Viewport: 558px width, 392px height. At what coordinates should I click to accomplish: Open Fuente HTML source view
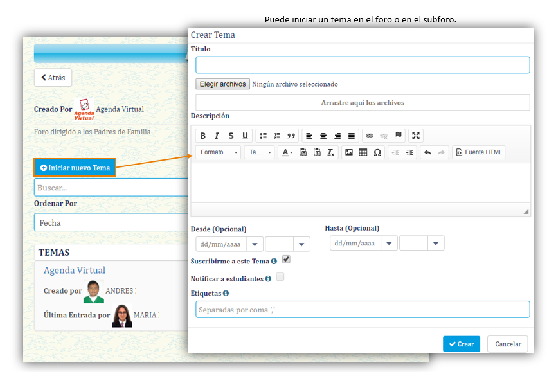(479, 152)
